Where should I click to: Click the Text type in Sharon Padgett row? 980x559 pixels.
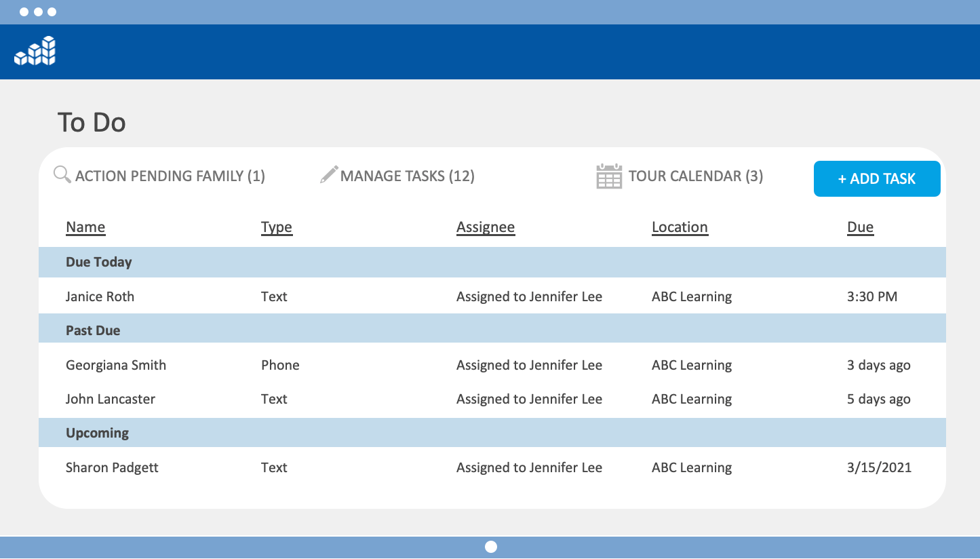(274, 467)
